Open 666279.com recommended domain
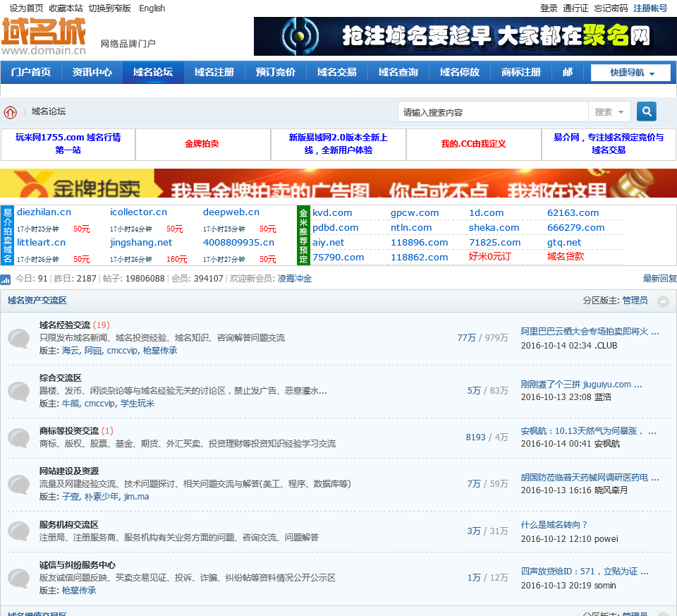Screen dimensions: 677x616 click(576, 228)
